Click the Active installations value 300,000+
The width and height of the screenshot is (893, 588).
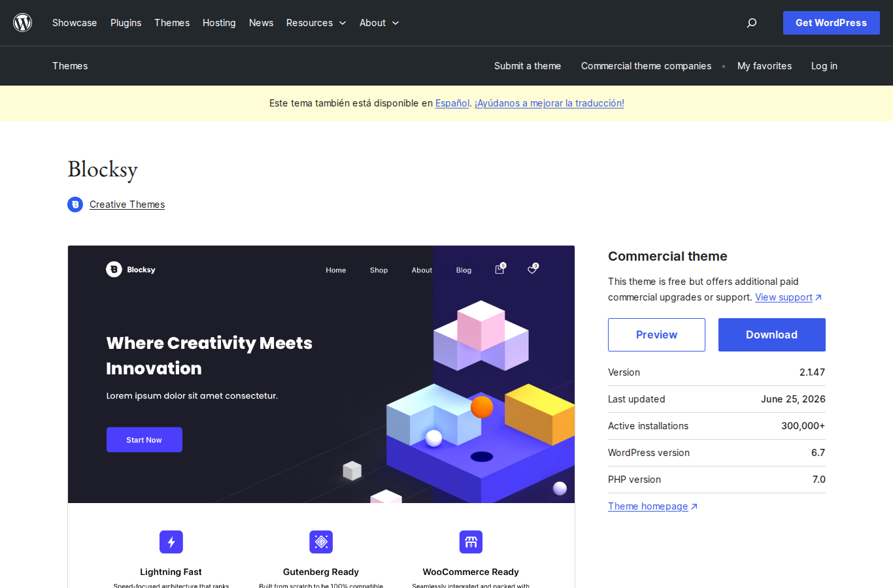pos(803,426)
